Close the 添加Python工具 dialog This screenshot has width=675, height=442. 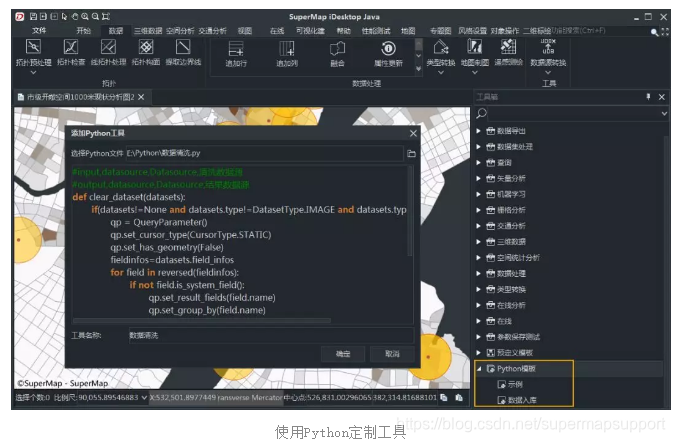(413, 133)
